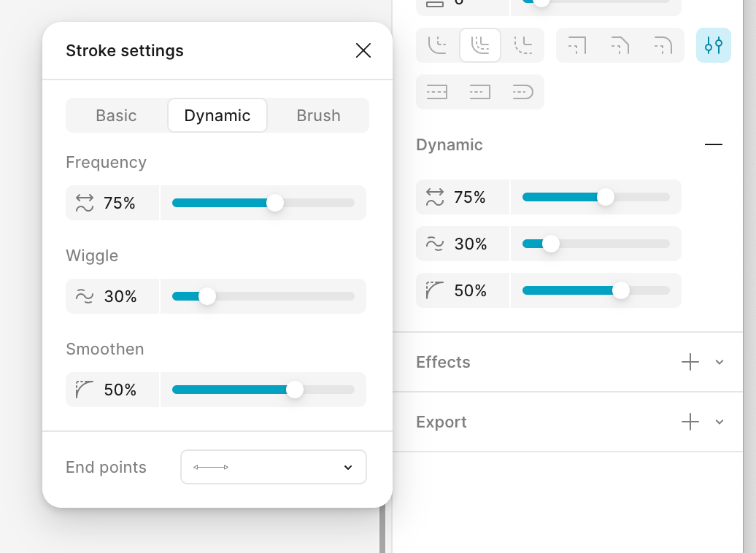
Task: Click the "Smoothen" label in the dialog
Action: tap(105, 349)
